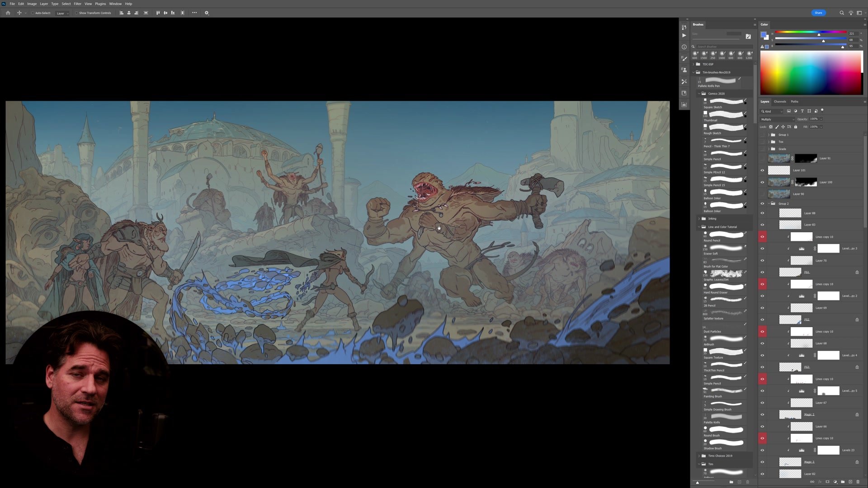Viewport: 868px width, 488px height.
Task: Open options bar gear settings
Action: point(207,13)
